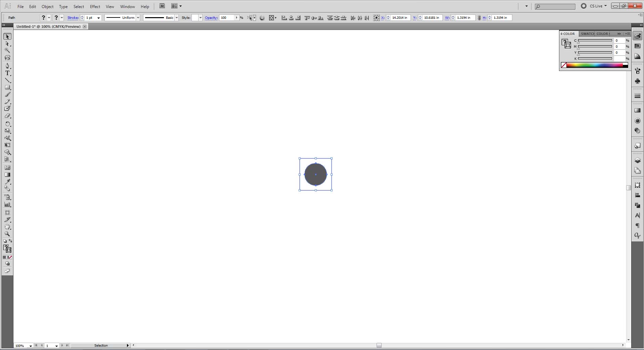This screenshot has width=644, height=350.
Task: Open the Effect menu
Action: [x=95, y=6]
